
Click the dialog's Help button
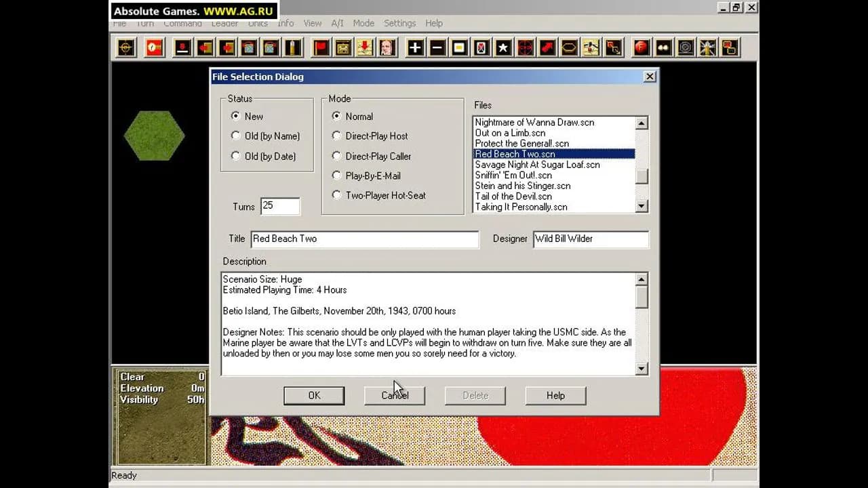click(x=555, y=396)
